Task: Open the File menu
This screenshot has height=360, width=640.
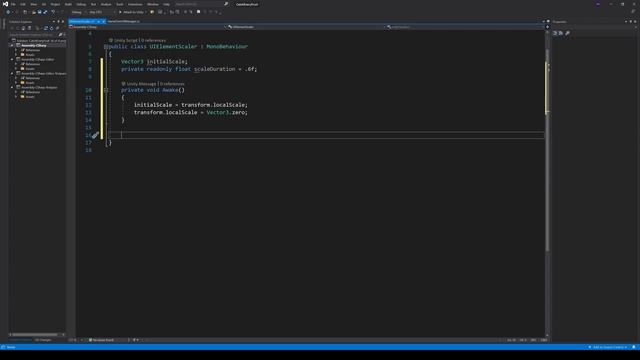Action: pos(13,4)
